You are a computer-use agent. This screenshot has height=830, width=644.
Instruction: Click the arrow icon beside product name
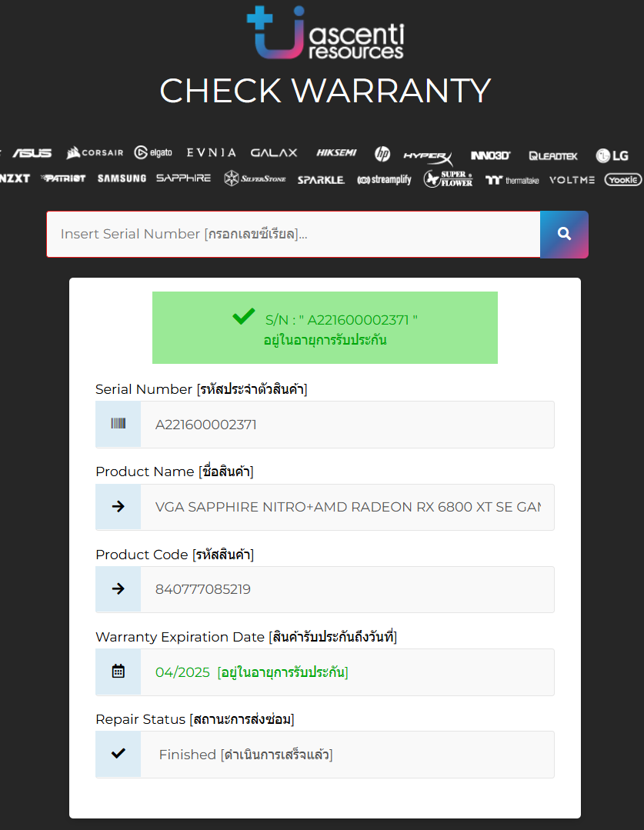(118, 507)
